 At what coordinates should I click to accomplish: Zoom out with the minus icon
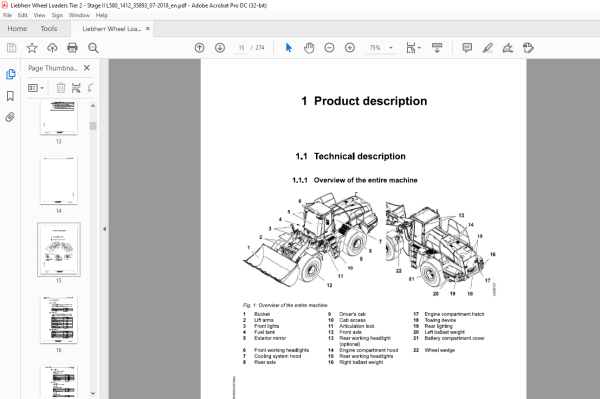click(x=329, y=48)
